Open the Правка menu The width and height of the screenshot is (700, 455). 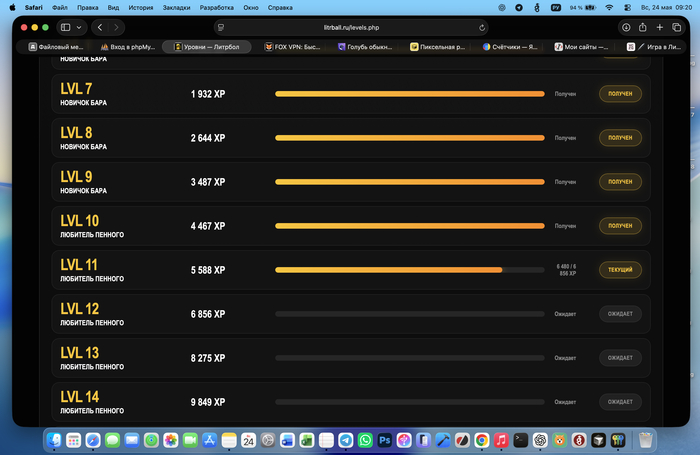point(88,8)
